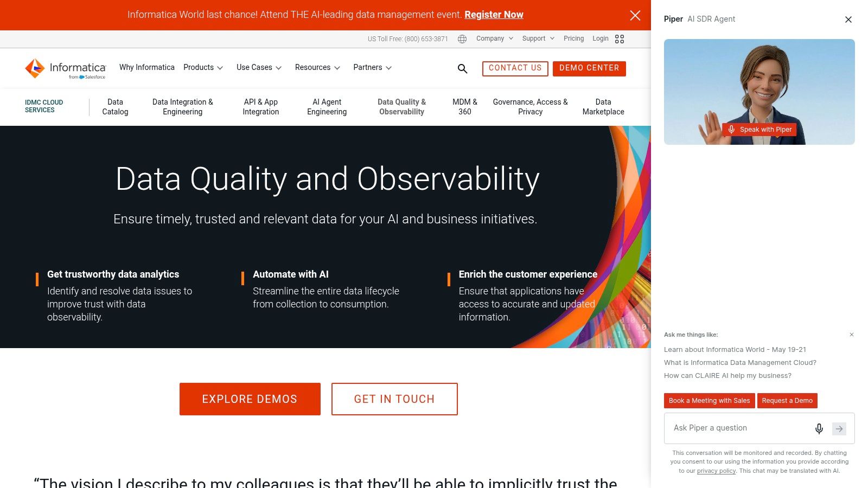Viewport: 868px width, 488px height.
Task: Click the send arrow in Piper input
Action: tap(839, 429)
